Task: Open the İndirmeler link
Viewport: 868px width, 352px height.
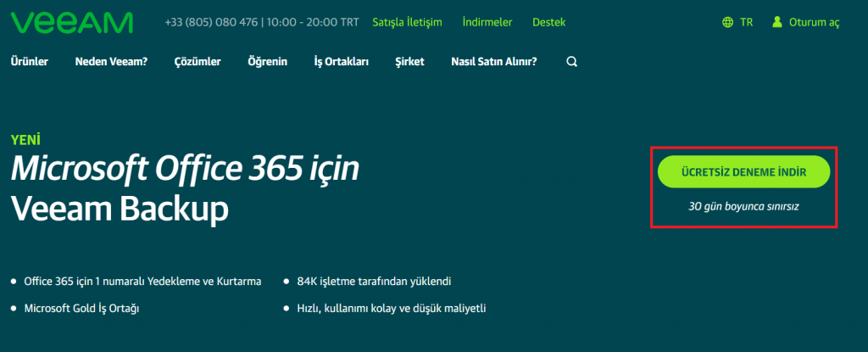Action: point(487,23)
